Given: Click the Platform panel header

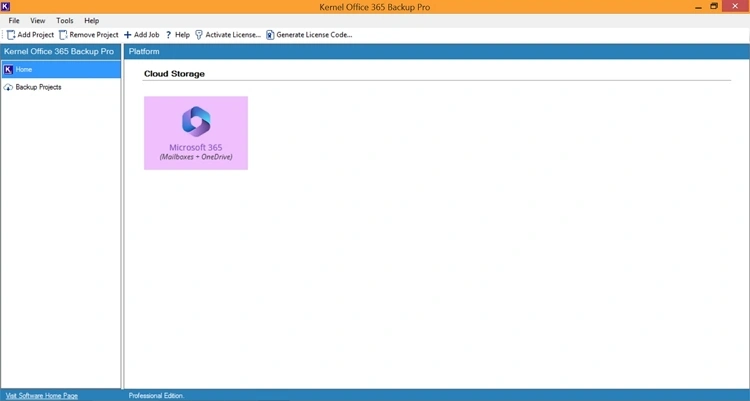Looking at the screenshot, I should [x=144, y=51].
